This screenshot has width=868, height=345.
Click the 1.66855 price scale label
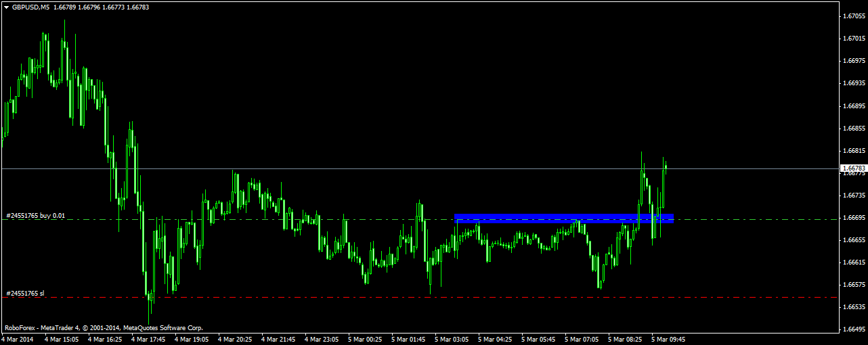coord(854,129)
